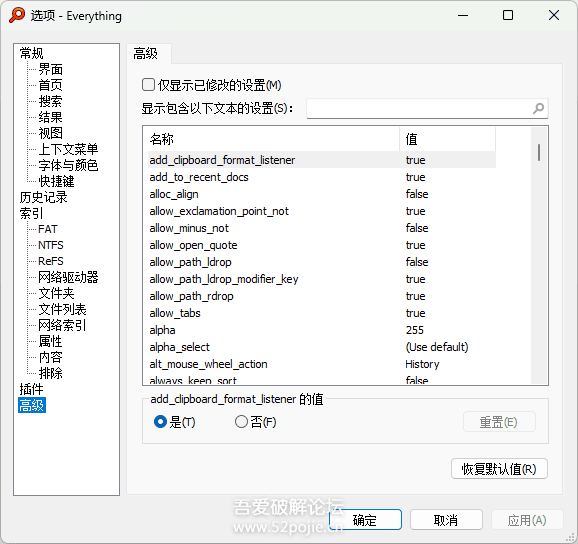
Task: Click the search magnifier icon in filter box
Action: [538, 108]
